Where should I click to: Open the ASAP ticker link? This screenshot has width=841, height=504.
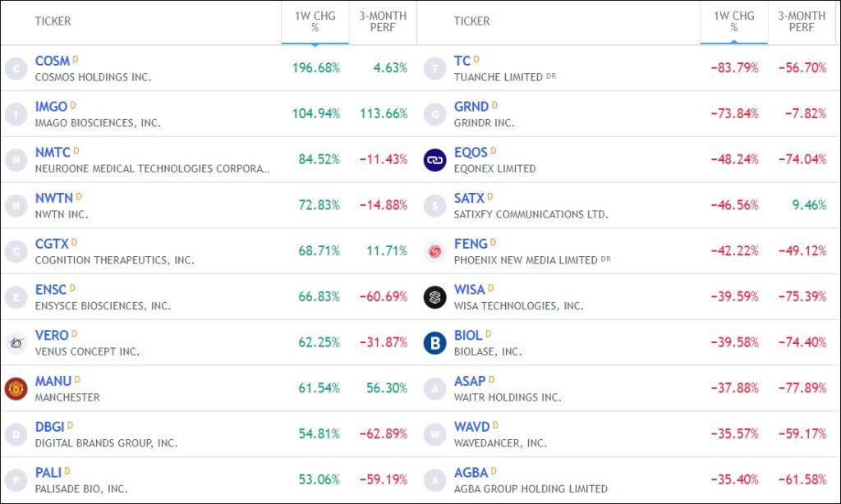click(470, 381)
